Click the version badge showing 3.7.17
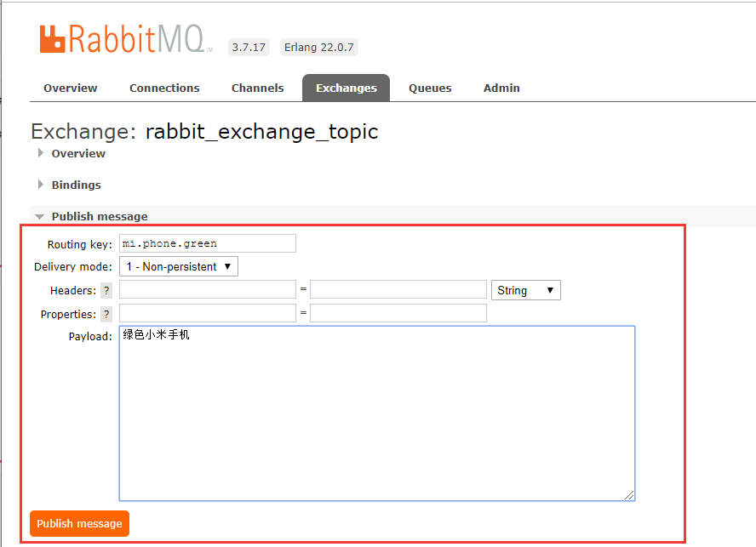 click(248, 47)
